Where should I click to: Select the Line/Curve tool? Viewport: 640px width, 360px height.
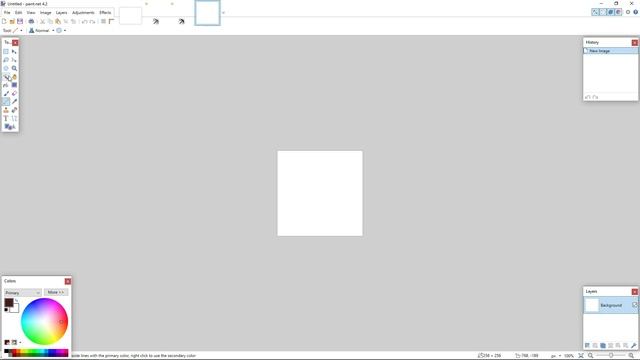(x=14, y=118)
